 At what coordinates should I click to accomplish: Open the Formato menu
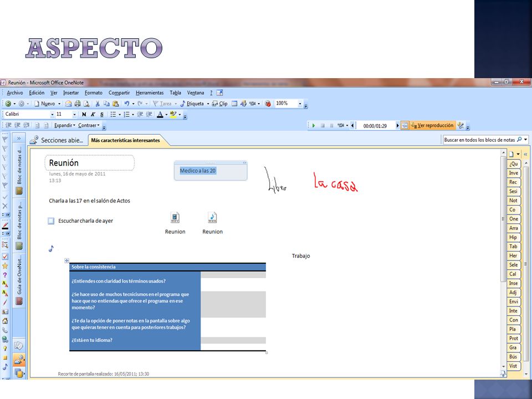click(94, 93)
